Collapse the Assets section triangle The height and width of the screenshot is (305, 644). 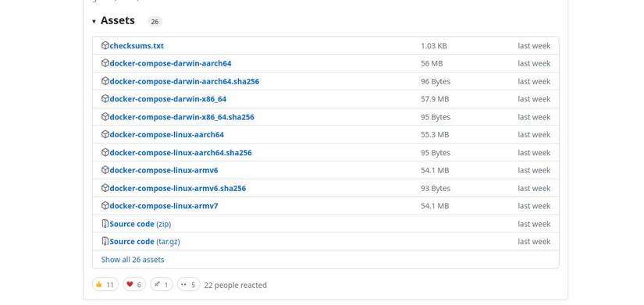(x=94, y=21)
